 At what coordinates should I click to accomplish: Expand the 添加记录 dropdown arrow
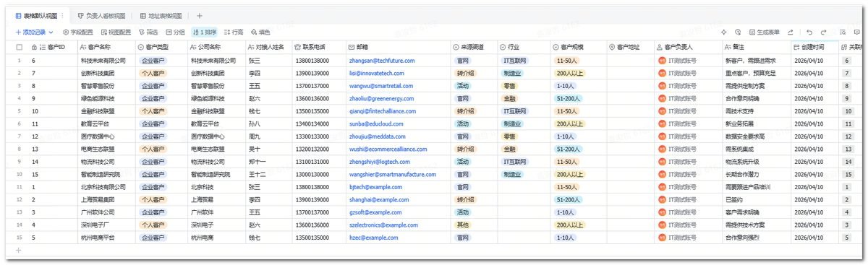51,32
